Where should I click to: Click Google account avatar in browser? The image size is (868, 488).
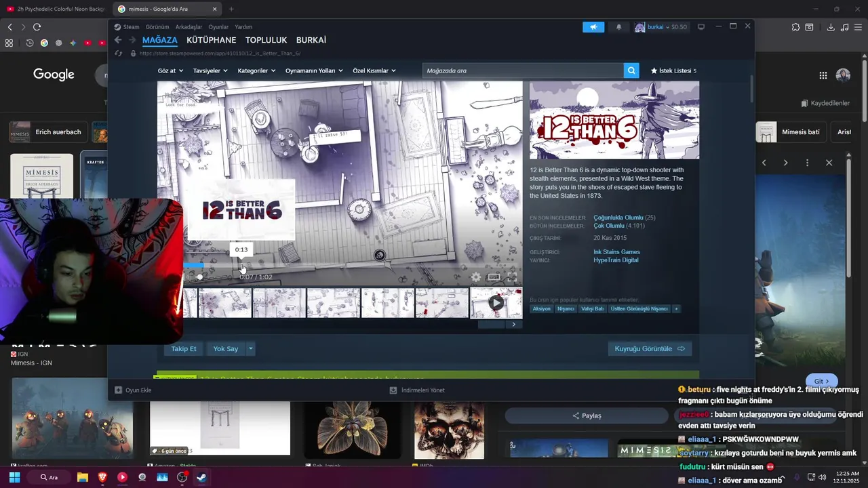[843, 75]
